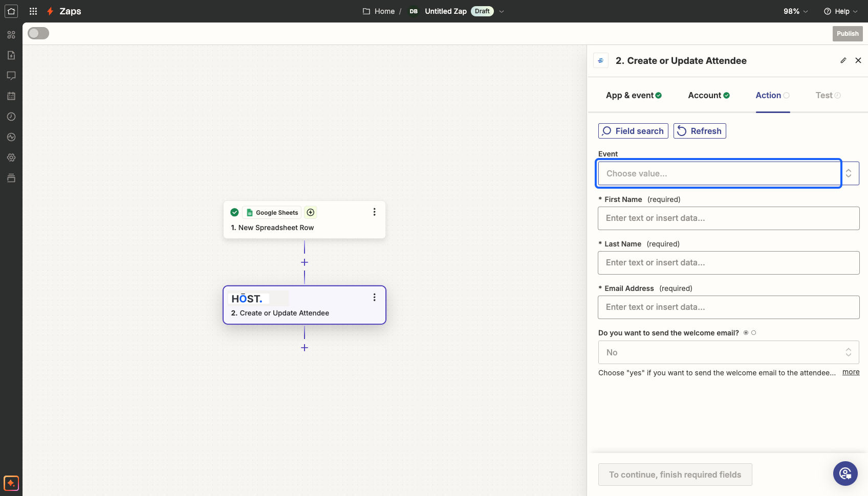Click the Field search button

click(x=633, y=131)
